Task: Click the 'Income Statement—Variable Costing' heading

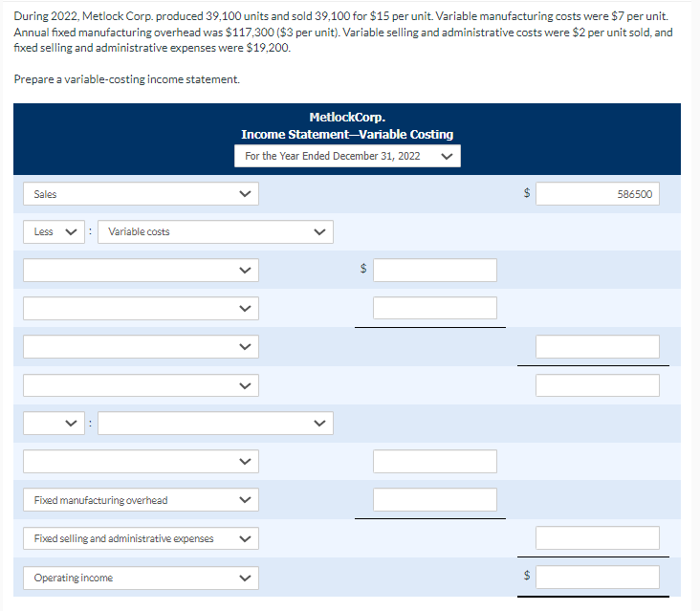Action: tap(347, 134)
